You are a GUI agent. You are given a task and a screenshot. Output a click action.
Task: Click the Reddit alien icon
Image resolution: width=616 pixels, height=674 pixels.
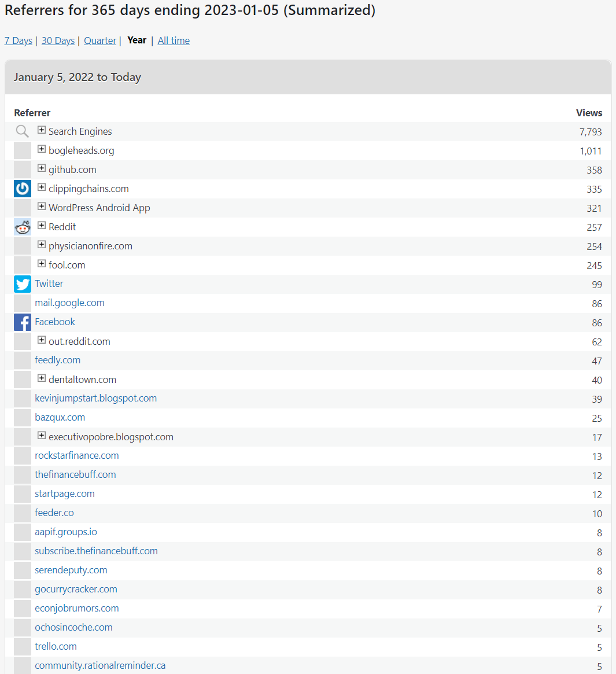[23, 227]
